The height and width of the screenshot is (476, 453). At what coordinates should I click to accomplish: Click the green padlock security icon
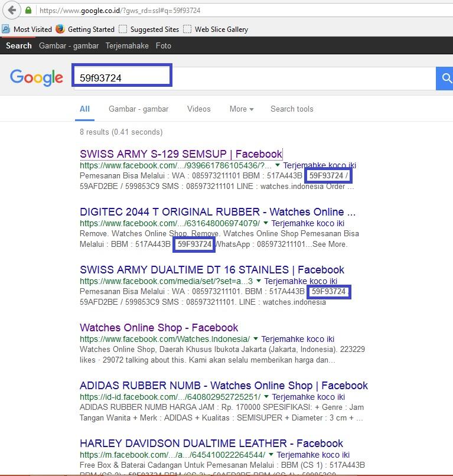[28, 10]
